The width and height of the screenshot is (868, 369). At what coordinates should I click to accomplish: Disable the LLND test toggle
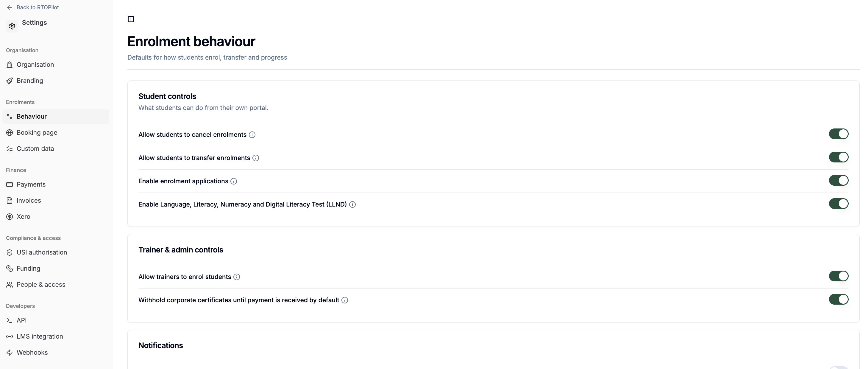[839, 204]
